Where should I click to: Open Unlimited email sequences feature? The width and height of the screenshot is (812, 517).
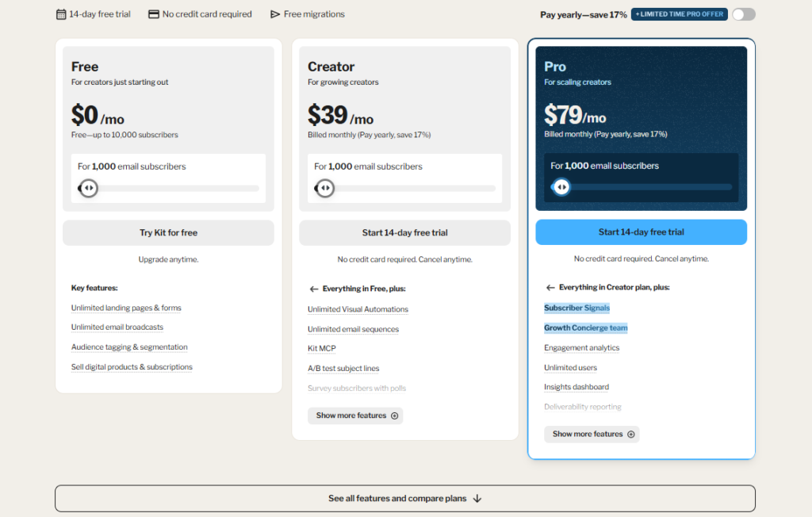[x=353, y=329]
